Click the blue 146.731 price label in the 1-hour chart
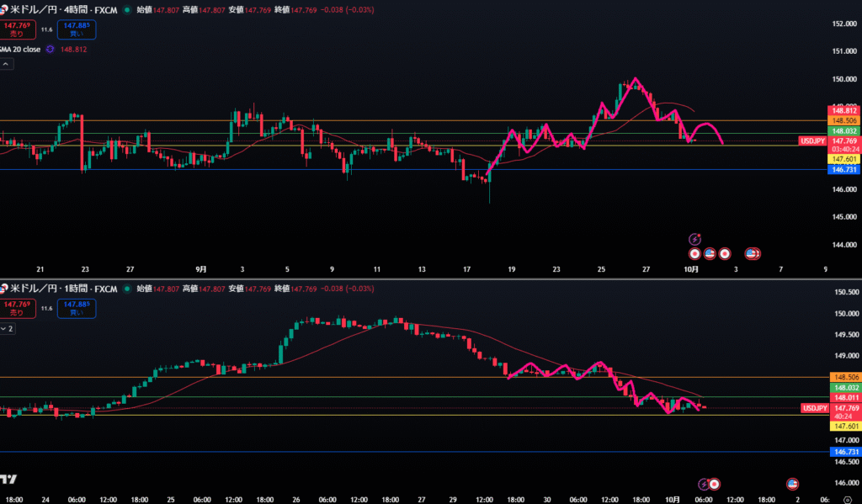The height and width of the screenshot is (504, 862). (x=844, y=452)
